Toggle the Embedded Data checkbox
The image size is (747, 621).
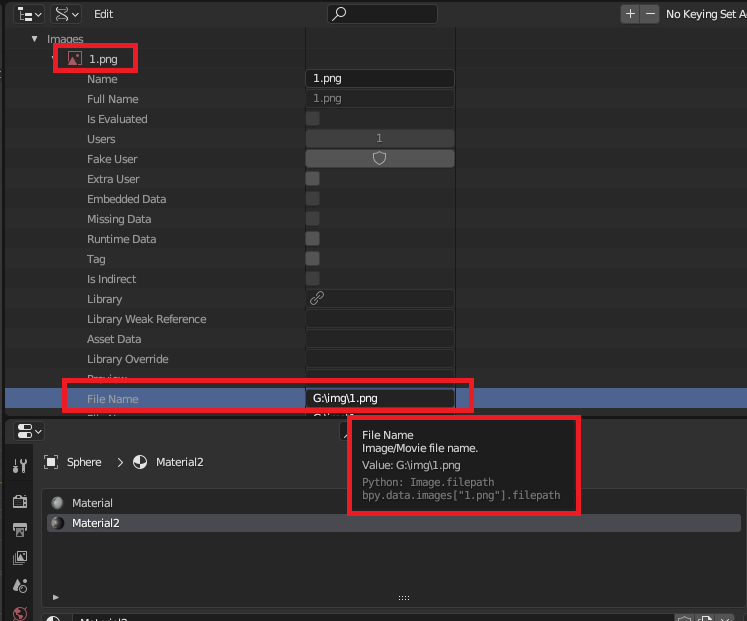pyautogui.click(x=313, y=199)
